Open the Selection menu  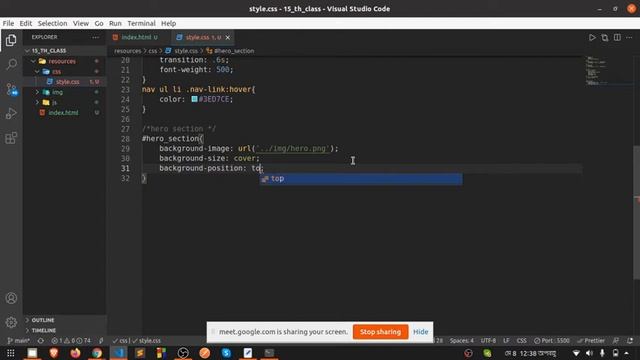[x=53, y=23]
